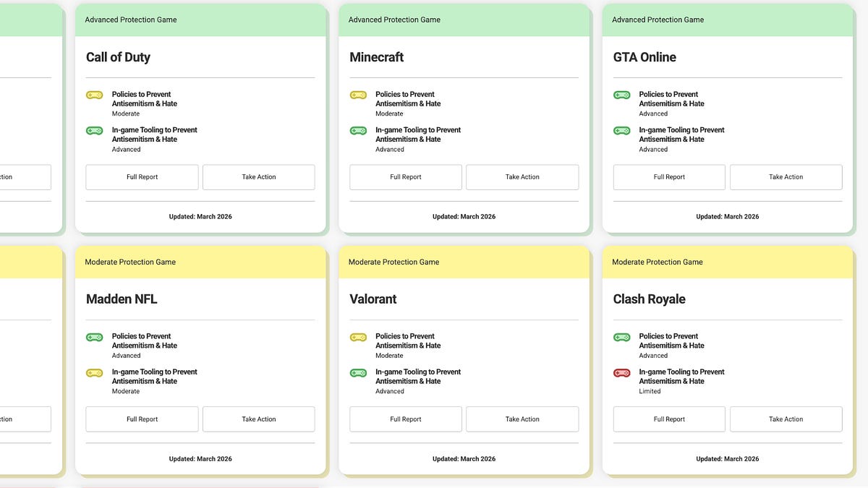Click the green gamepad icon for GTA Online policies
Viewport: 868px width, 488px height.
pos(622,95)
